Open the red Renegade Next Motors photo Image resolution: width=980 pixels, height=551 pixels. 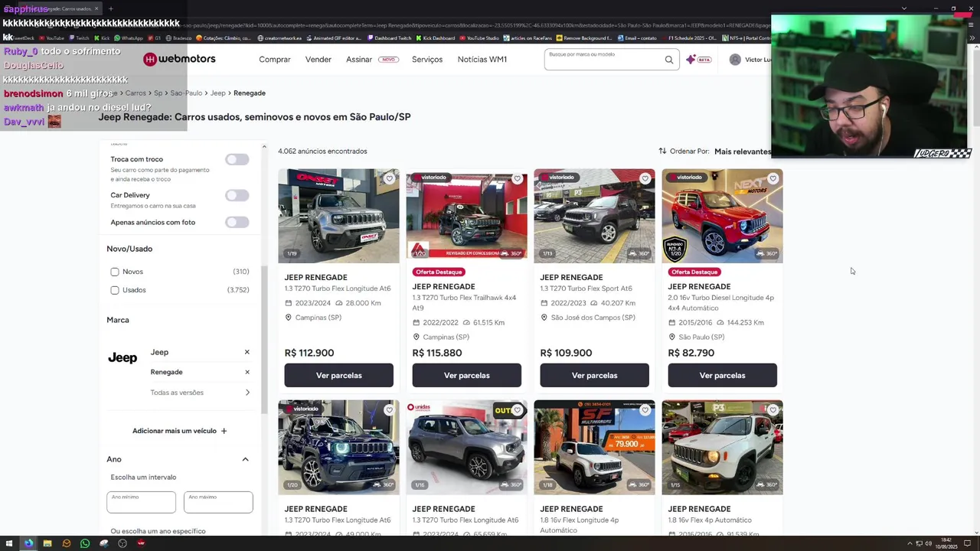722,216
